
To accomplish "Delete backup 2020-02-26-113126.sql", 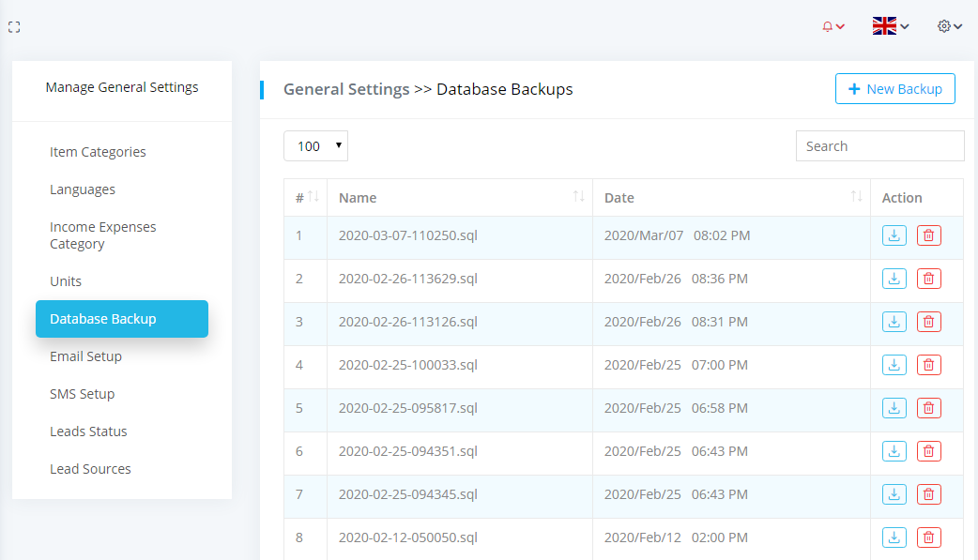I will point(928,322).
